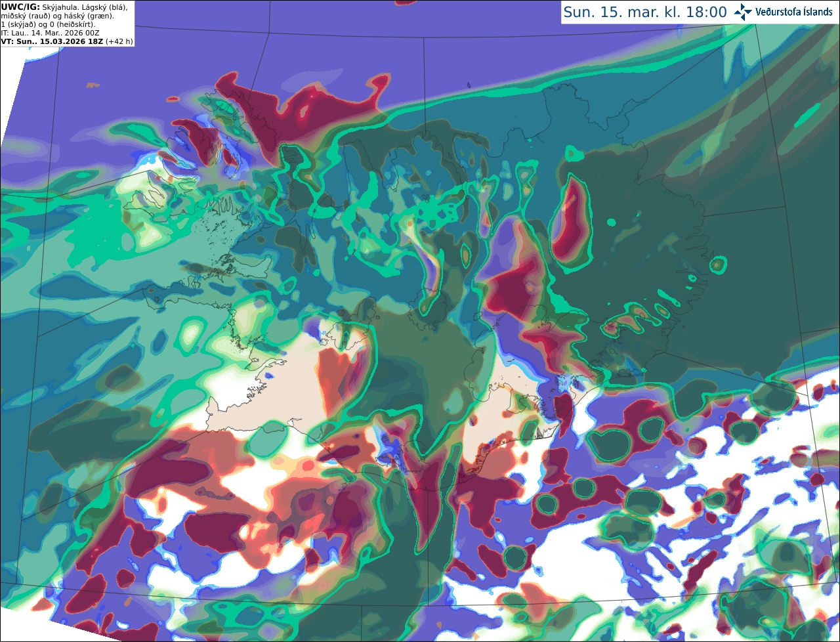This screenshot has width=840, height=642.
Task: Click the "VT: Sun.. 15.03.2026 18Z" valid time
Action: [52, 41]
